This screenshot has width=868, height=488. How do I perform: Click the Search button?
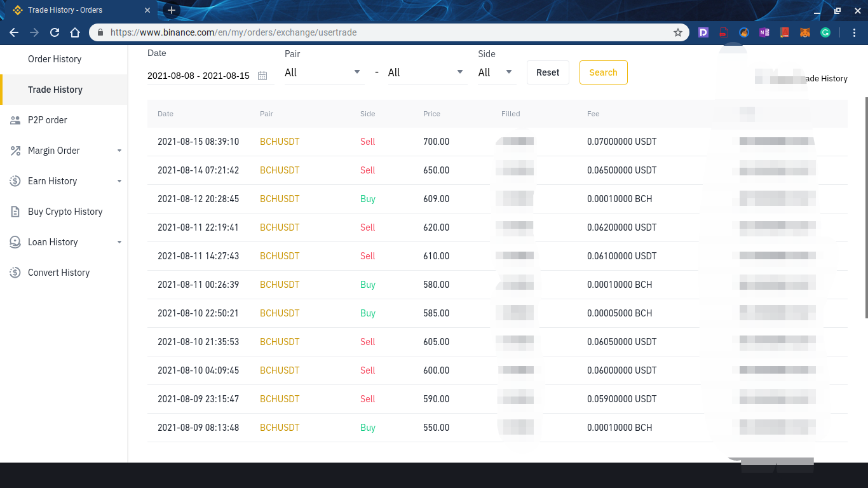click(x=603, y=72)
